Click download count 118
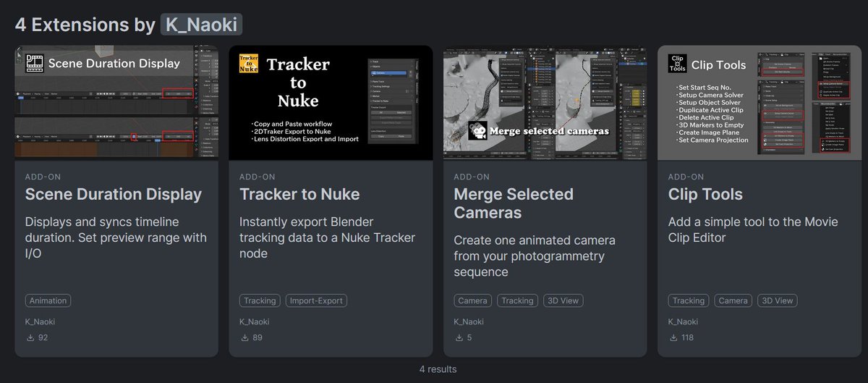This screenshot has width=868, height=383. coord(688,337)
